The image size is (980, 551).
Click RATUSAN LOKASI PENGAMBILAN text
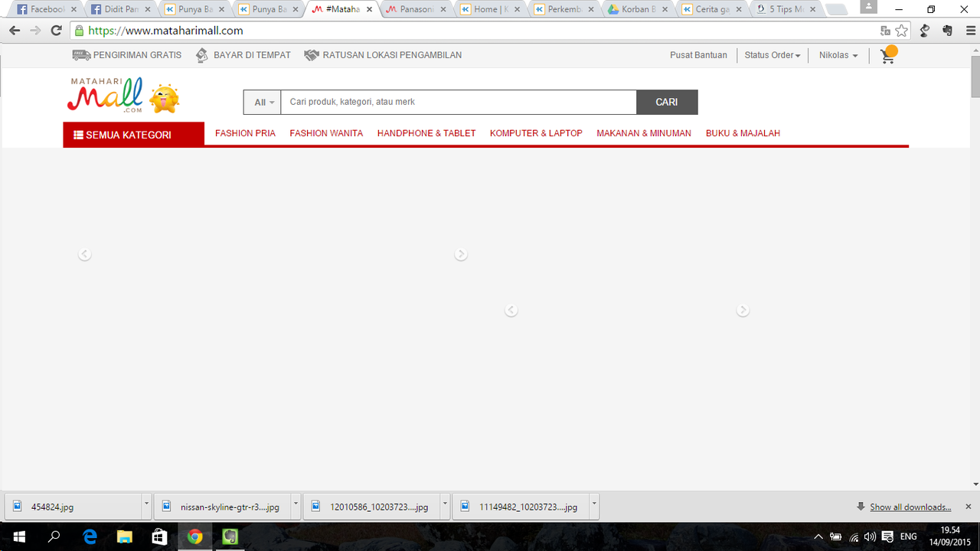tap(392, 55)
